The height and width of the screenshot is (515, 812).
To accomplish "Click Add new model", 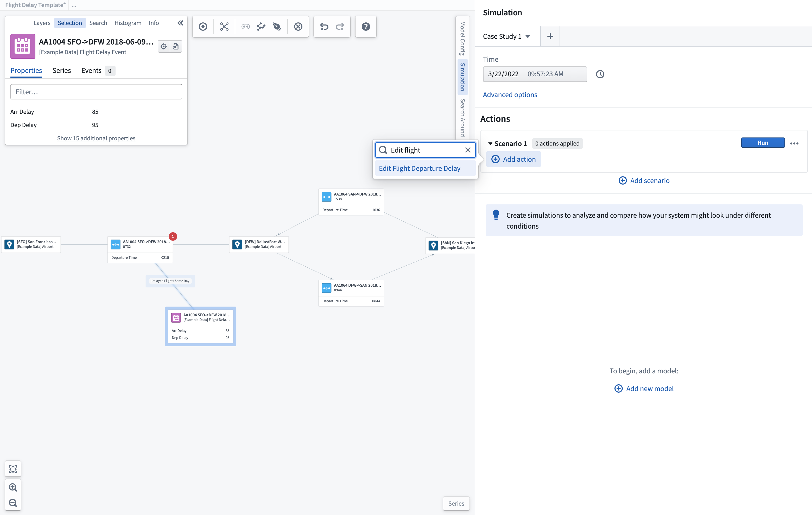I will (644, 388).
